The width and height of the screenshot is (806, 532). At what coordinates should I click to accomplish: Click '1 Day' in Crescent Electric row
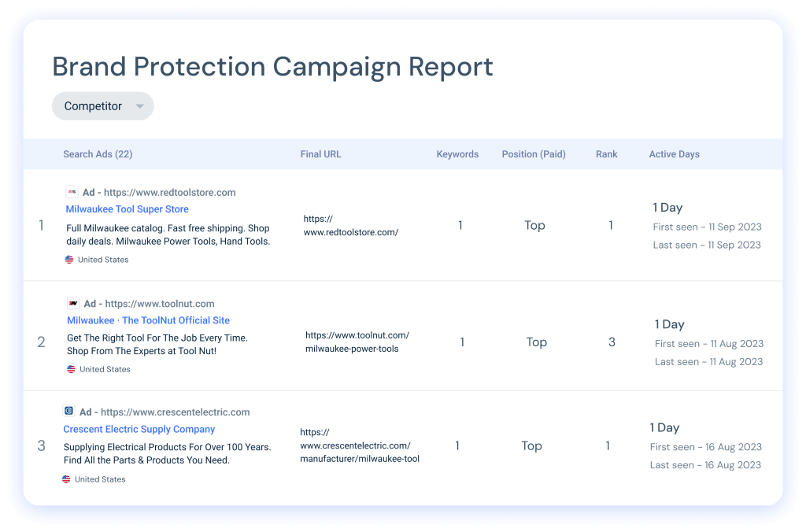click(x=664, y=427)
